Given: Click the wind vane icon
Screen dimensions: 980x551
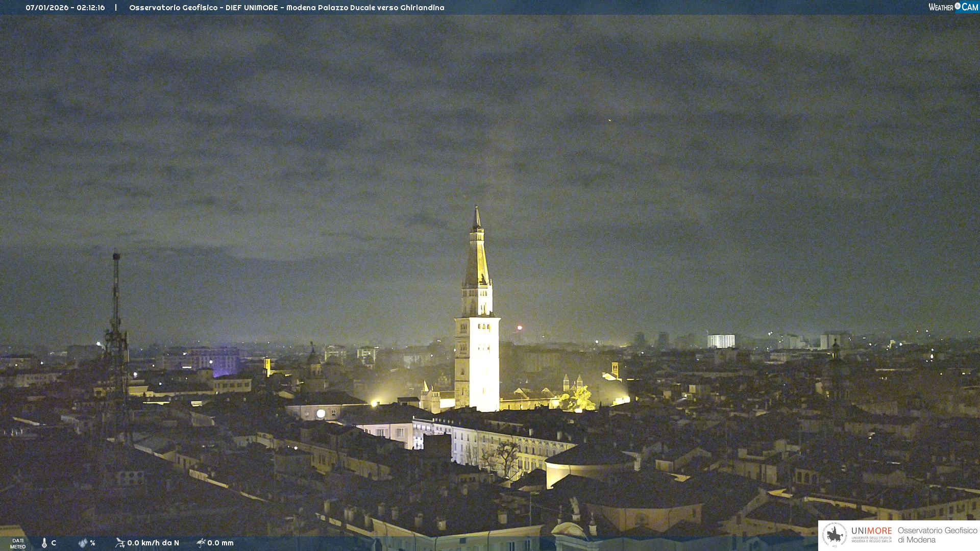Looking at the screenshot, I should (120, 543).
